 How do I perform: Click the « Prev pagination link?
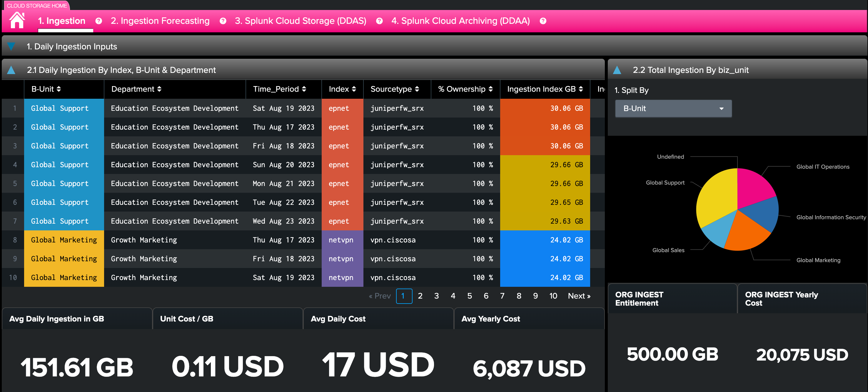click(x=379, y=296)
